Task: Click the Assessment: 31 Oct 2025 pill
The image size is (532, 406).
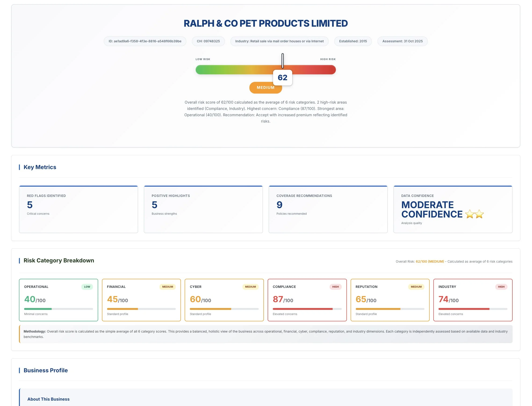Action: pyautogui.click(x=402, y=41)
